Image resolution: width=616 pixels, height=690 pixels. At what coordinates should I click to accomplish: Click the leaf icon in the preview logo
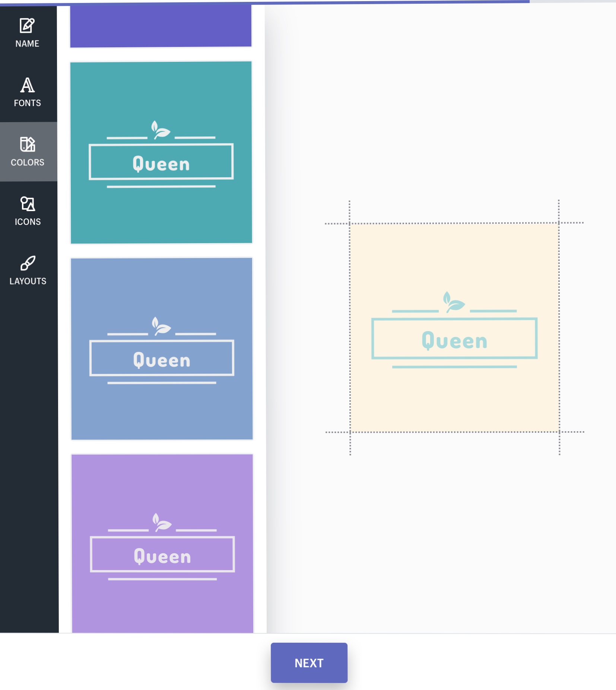click(454, 302)
